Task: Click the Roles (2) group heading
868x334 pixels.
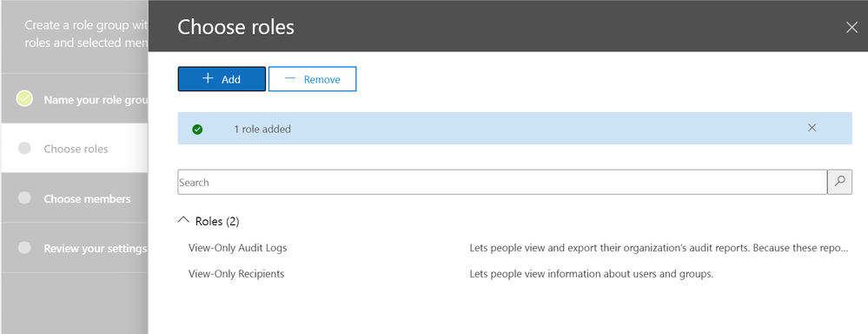Action: [217, 222]
